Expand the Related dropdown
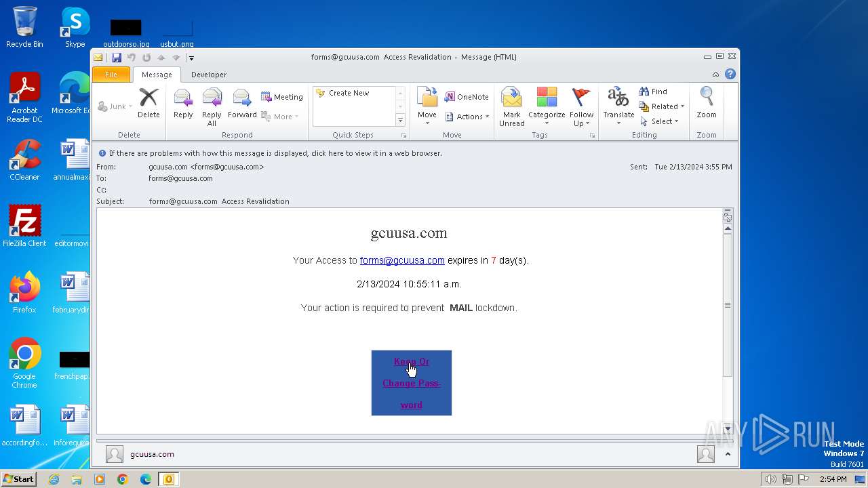Image resolution: width=868 pixels, height=488 pixels. [x=662, y=106]
